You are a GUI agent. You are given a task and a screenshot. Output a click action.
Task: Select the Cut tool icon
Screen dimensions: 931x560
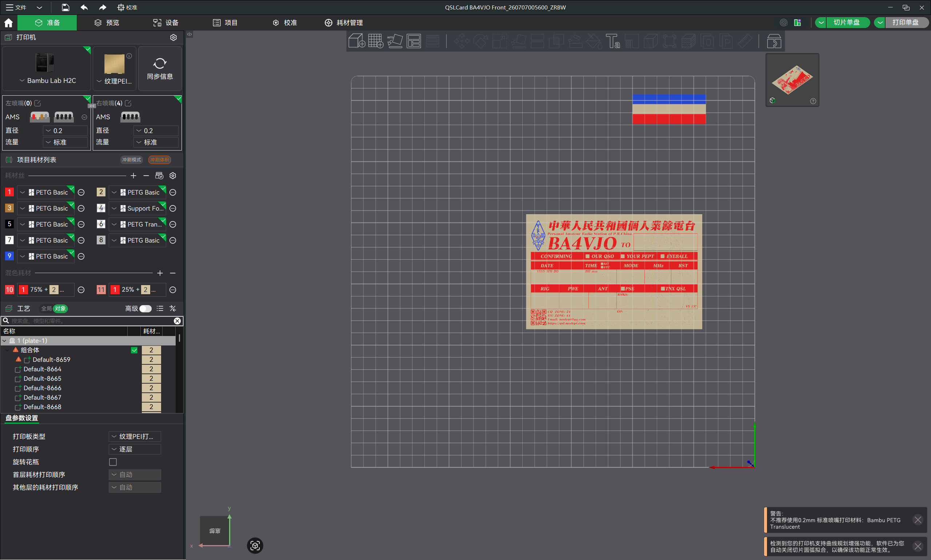(x=538, y=41)
